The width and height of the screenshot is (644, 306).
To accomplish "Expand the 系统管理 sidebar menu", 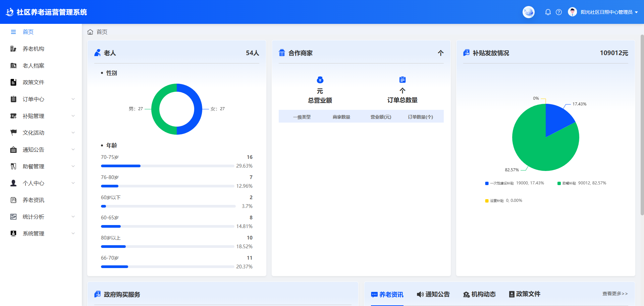I will 33,233.
